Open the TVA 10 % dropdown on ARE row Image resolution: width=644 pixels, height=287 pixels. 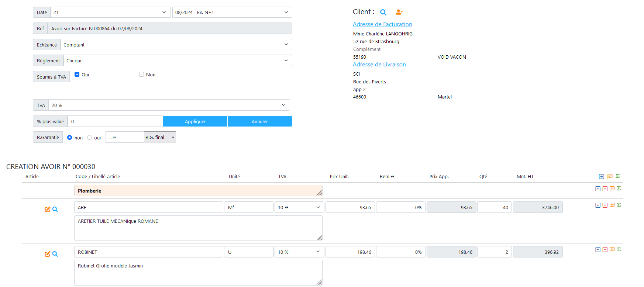tap(299, 207)
